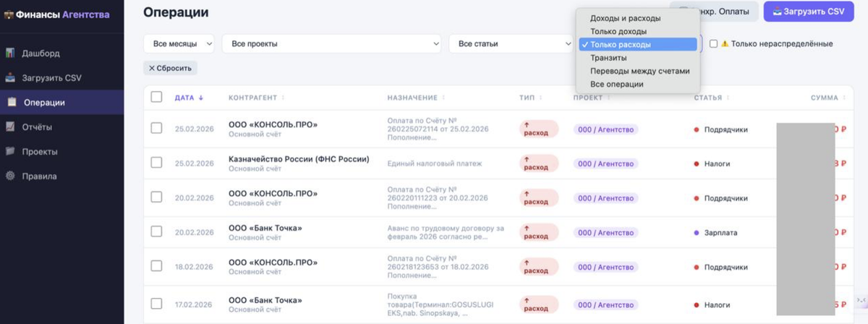Click the Правила gear icon
The height and width of the screenshot is (324, 868).
[x=11, y=176]
